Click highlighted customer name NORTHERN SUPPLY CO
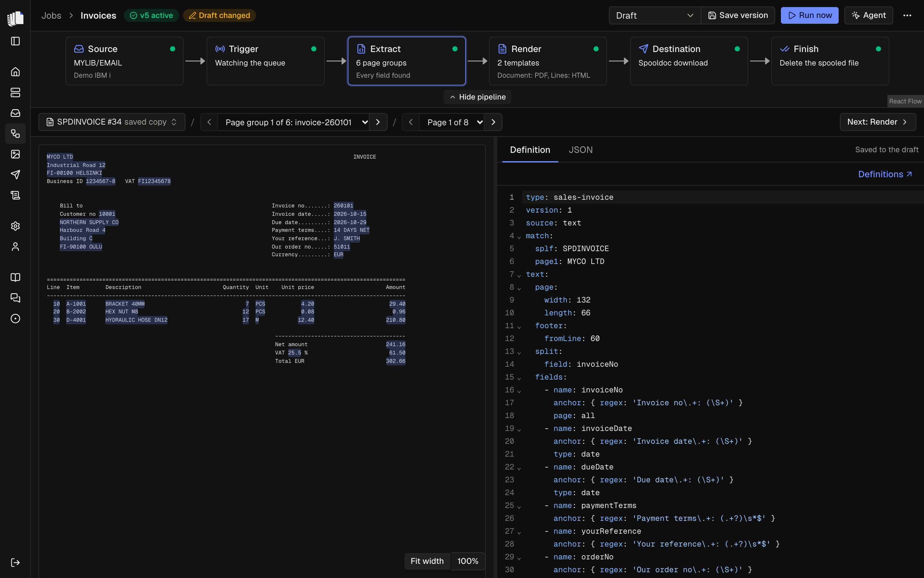This screenshot has height=578, width=924. click(89, 222)
